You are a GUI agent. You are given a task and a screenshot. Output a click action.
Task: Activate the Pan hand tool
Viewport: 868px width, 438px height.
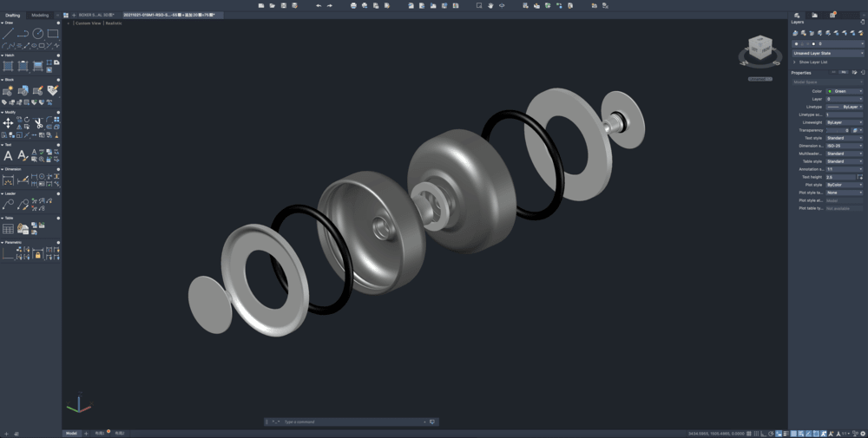[490, 5]
